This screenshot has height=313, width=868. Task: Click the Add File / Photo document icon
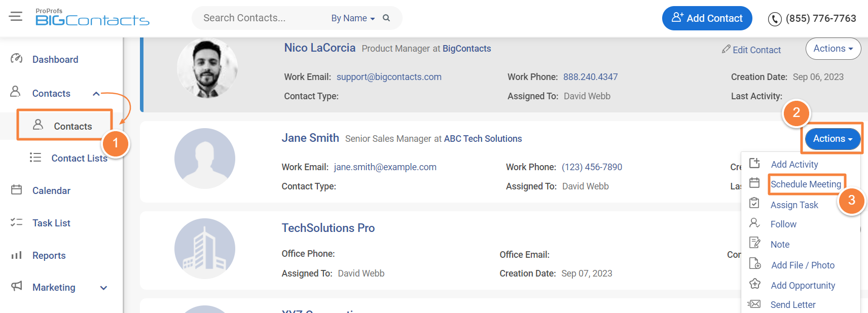click(x=755, y=263)
